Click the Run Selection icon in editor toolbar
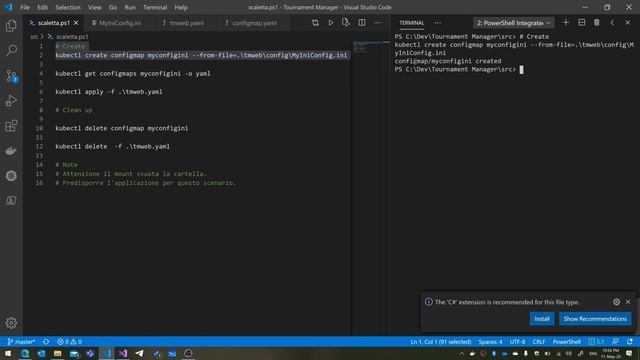The height and width of the screenshot is (360, 640). point(346,23)
